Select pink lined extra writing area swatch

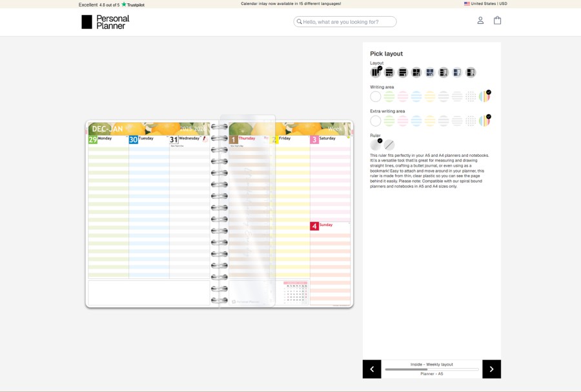pyautogui.click(x=403, y=121)
